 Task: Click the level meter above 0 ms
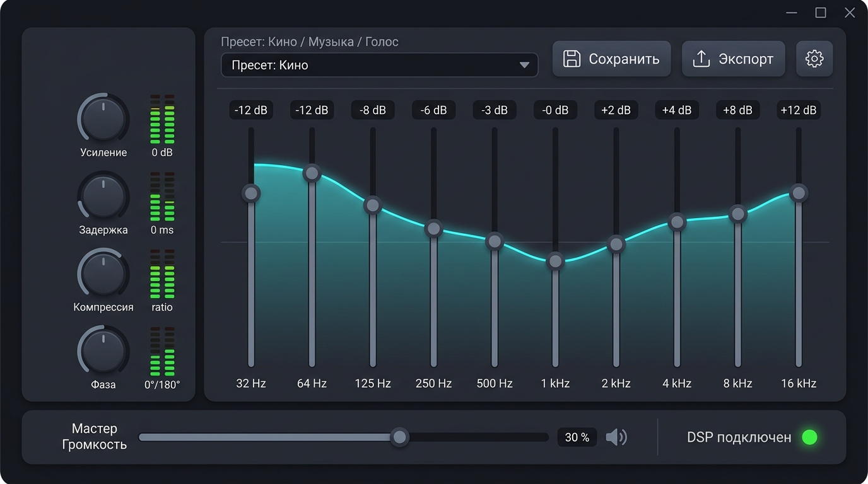click(x=162, y=197)
